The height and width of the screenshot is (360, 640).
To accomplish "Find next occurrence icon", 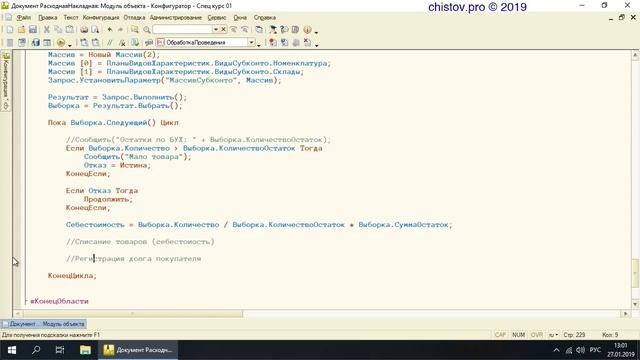I will tap(233, 29).
